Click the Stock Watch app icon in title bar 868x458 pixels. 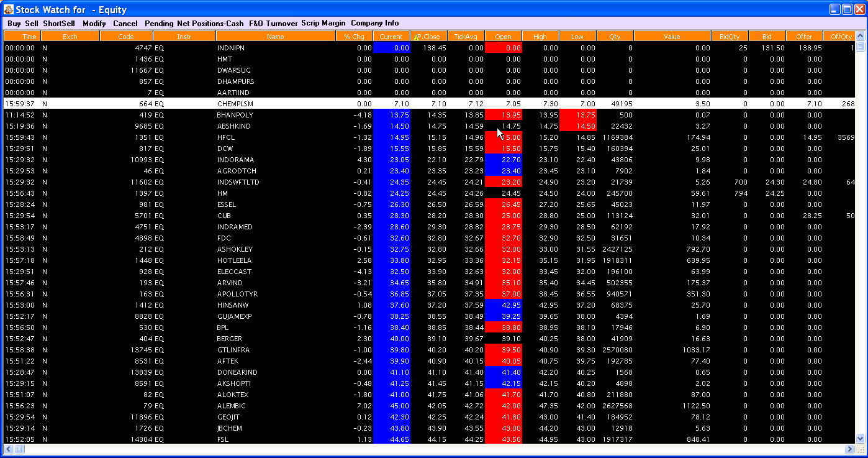pyautogui.click(x=9, y=9)
